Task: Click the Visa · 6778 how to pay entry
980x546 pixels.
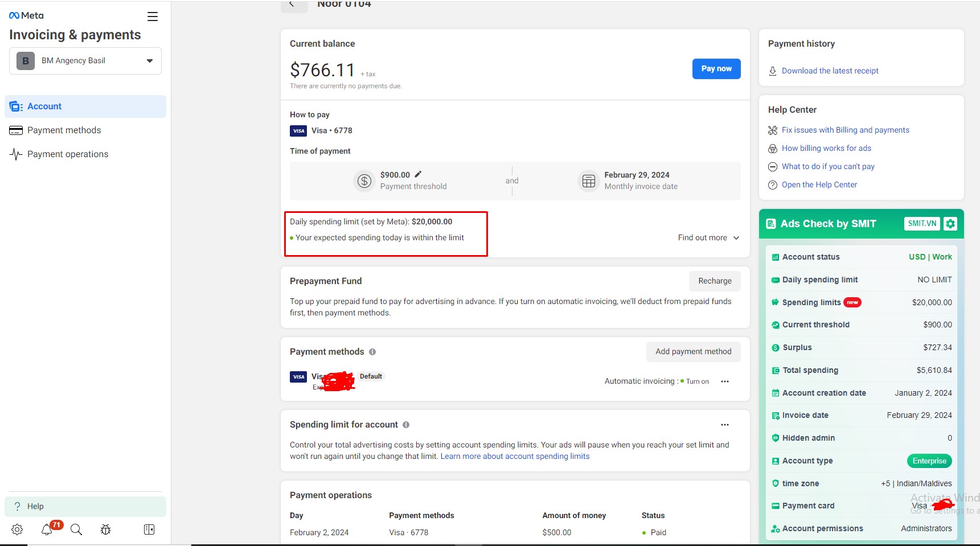Action: 321,131
